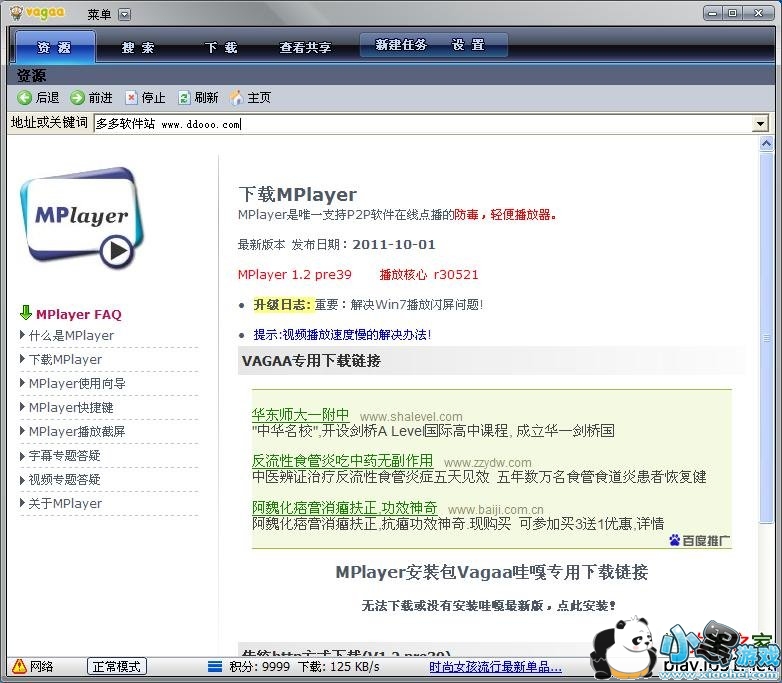Switch to the 下载 tab
Screen dimensions: 782x683
pyautogui.click(x=221, y=47)
